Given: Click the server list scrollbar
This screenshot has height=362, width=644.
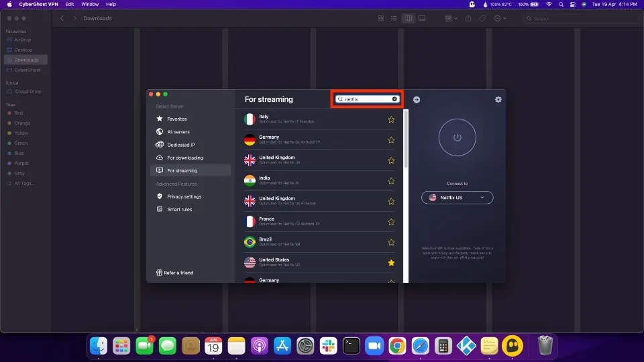Looking at the screenshot, I should point(406,139).
